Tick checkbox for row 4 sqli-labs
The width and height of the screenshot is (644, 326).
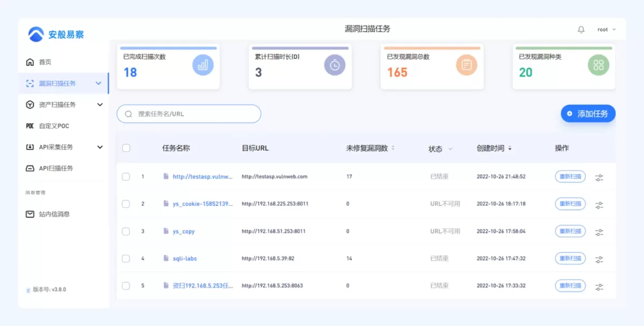coord(126,258)
